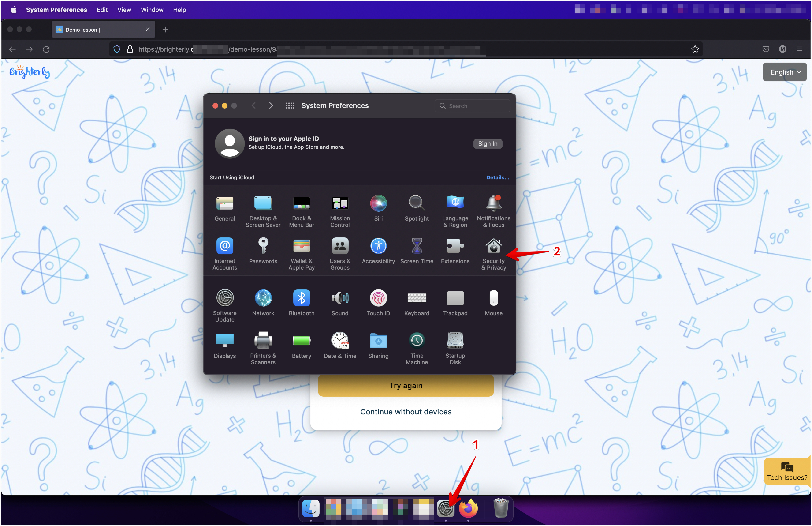The height and width of the screenshot is (526, 812).
Task: Open Internet Accounts pane
Action: click(224, 254)
